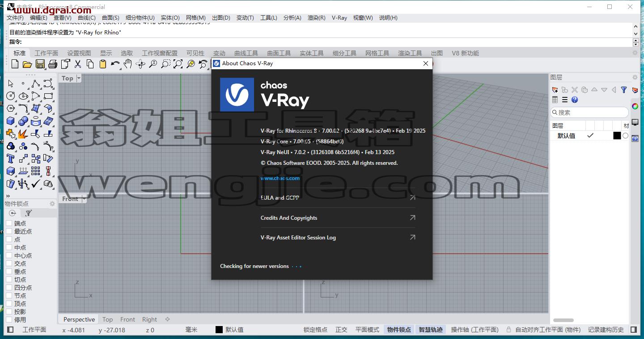Screen dimensions: 644x339
Task: Select the Ellipse tool in left toolbar
Action: [x=23, y=96]
